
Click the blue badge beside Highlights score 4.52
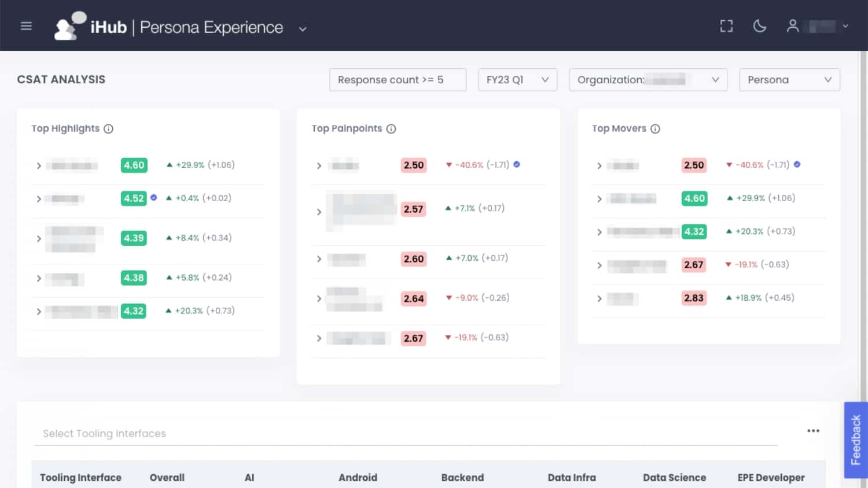point(154,197)
